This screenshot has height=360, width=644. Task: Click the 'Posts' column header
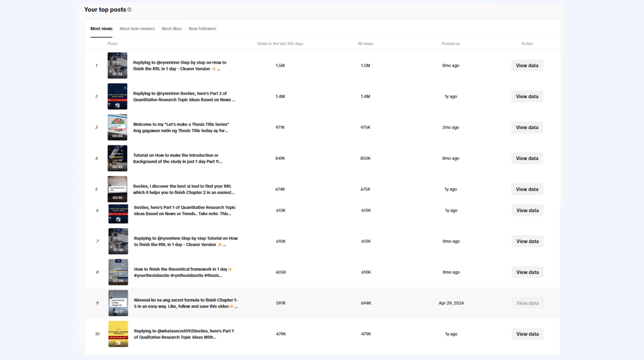[113, 43]
